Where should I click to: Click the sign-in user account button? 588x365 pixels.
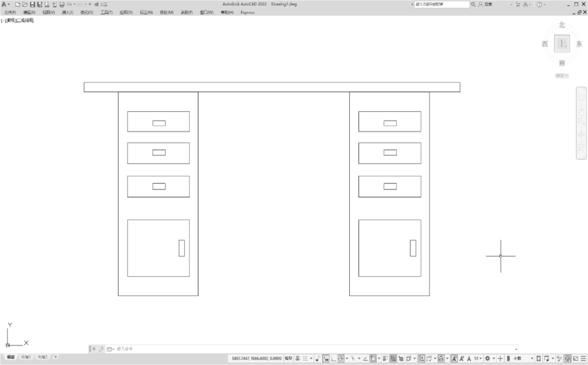(x=485, y=4)
